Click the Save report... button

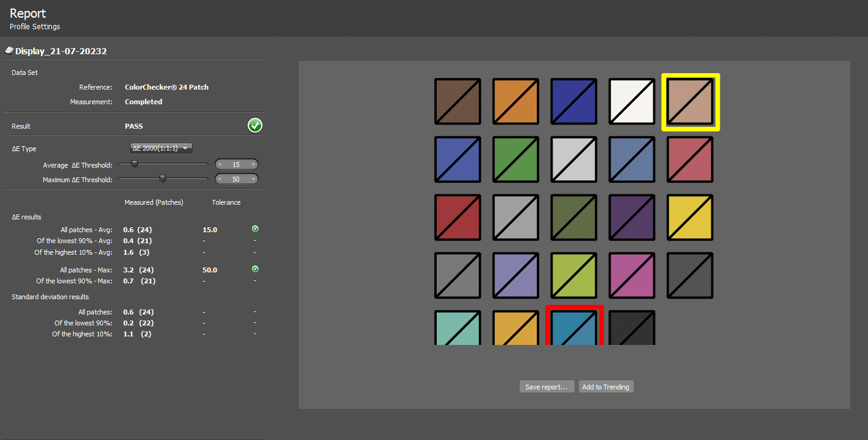pos(546,387)
